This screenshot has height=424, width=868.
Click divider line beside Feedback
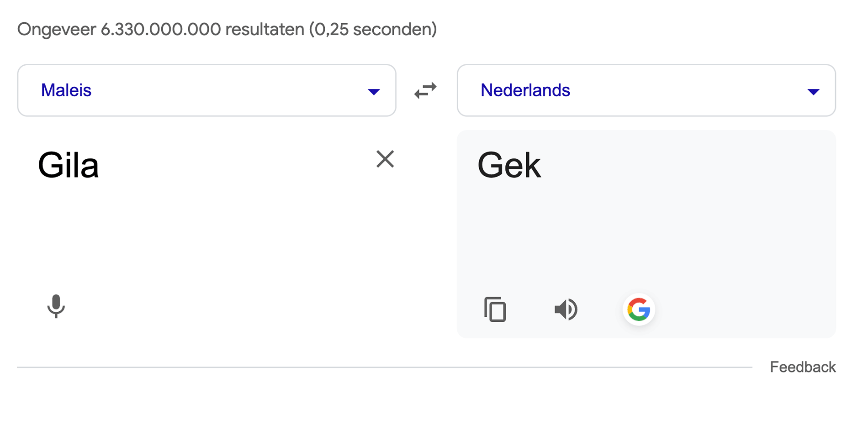[x=385, y=367]
